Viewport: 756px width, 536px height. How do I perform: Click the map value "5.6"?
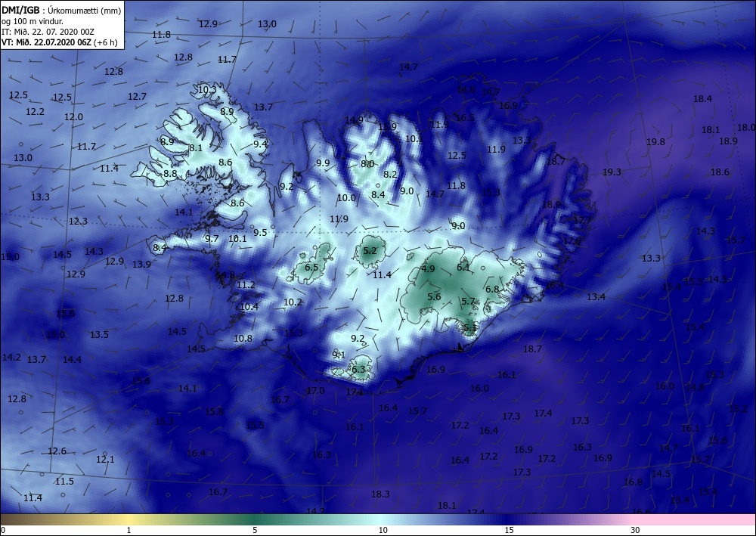[x=434, y=296]
